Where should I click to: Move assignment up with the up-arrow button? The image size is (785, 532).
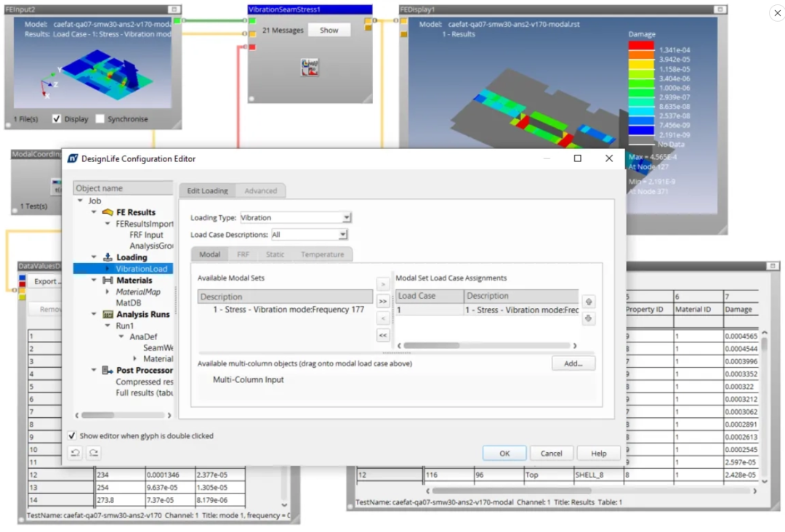tap(589, 302)
